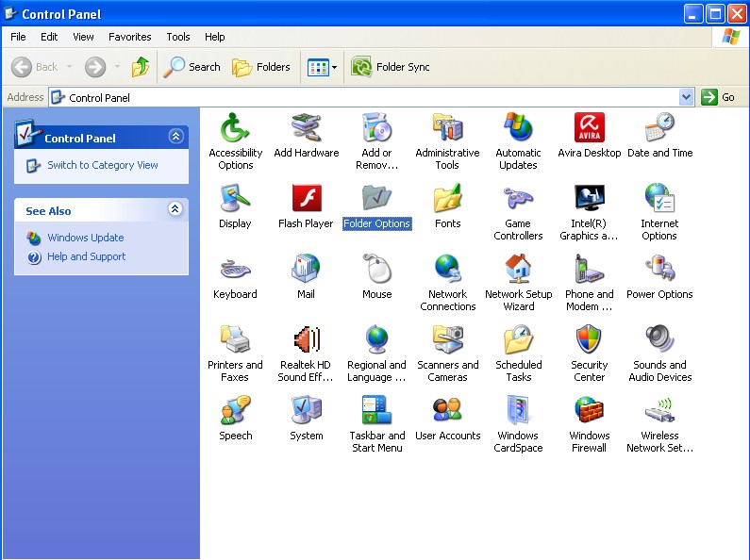Image resolution: width=750 pixels, height=560 pixels.
Task: Open User Accounts icon
Action: tap(448, 410)
